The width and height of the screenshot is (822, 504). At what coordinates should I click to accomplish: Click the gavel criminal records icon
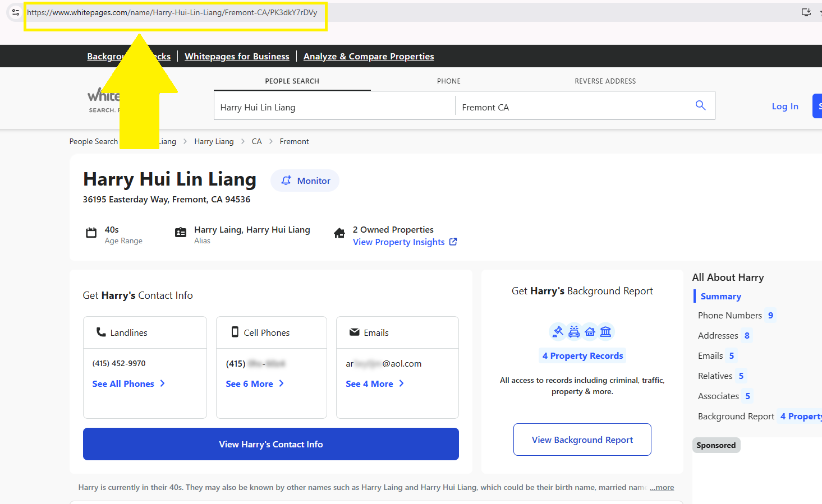pos(558,332)
